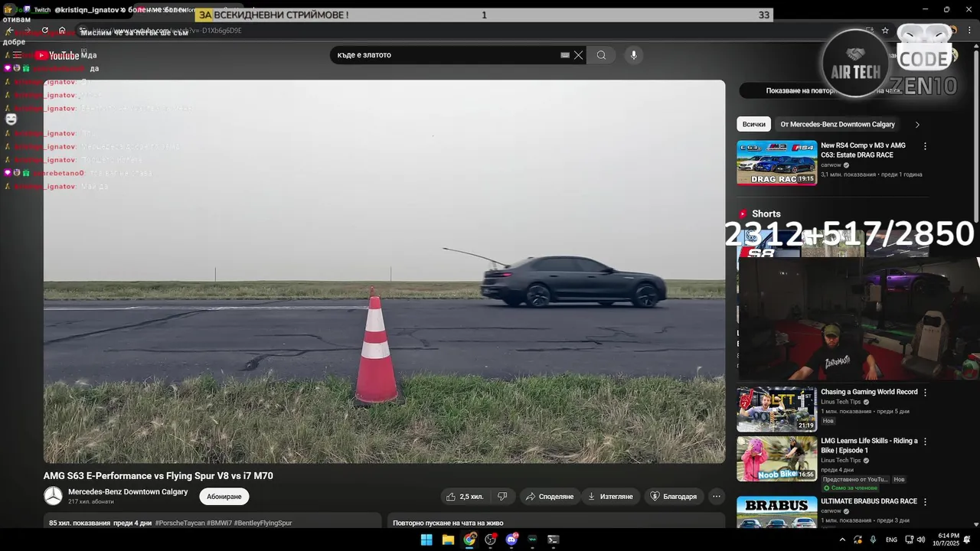Open options for Chasing a Gaming World Record
The width and height of the screenshot is (980, 551).
925,393
